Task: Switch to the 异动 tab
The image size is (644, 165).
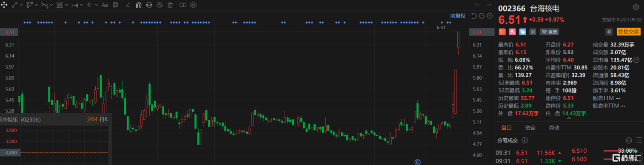Action: [x=554, y=128]
